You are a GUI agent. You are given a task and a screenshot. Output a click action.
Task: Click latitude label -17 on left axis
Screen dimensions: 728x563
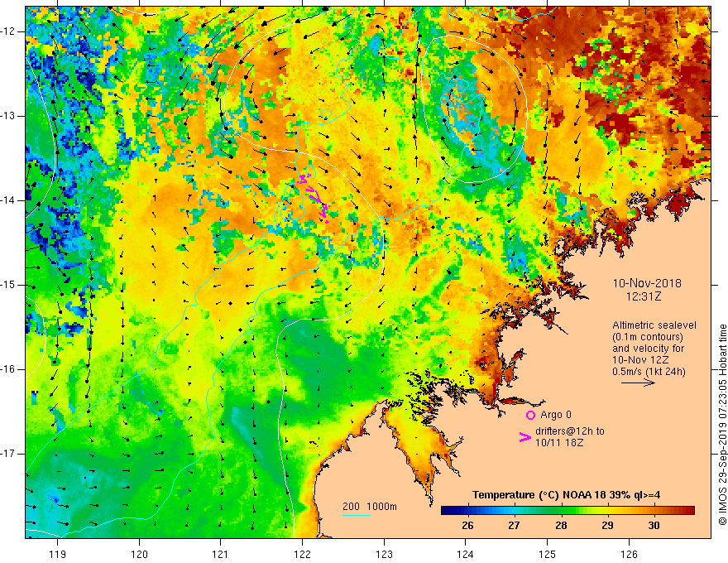coord(8,454)
